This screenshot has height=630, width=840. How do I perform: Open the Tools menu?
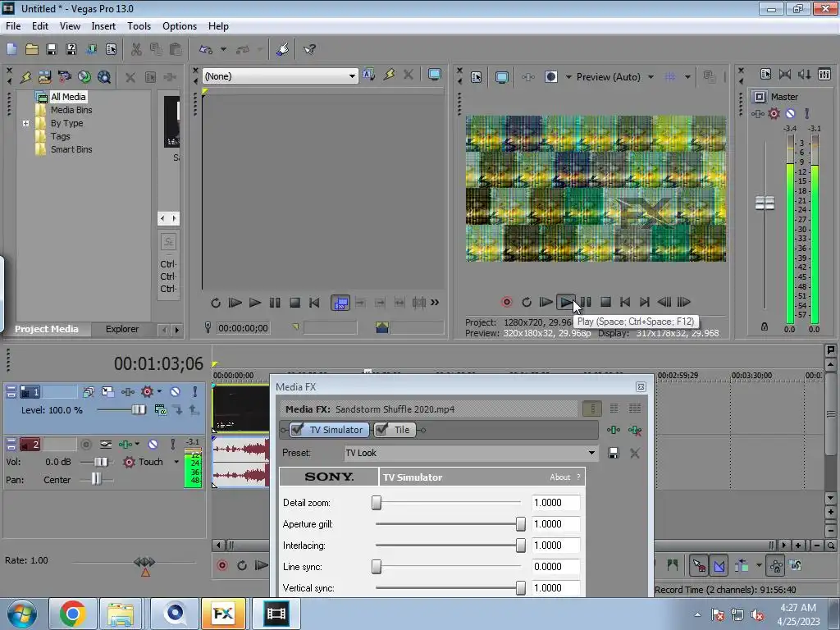(139, 26)
